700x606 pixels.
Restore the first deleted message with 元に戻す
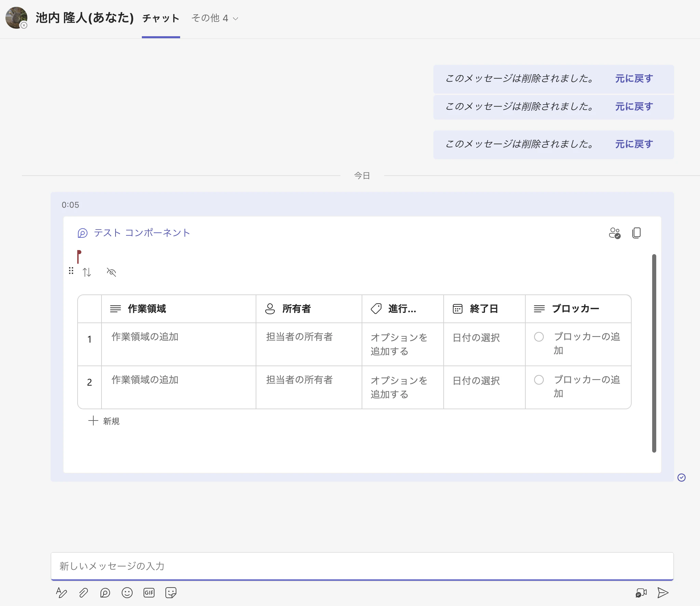(x=634, y=79)
